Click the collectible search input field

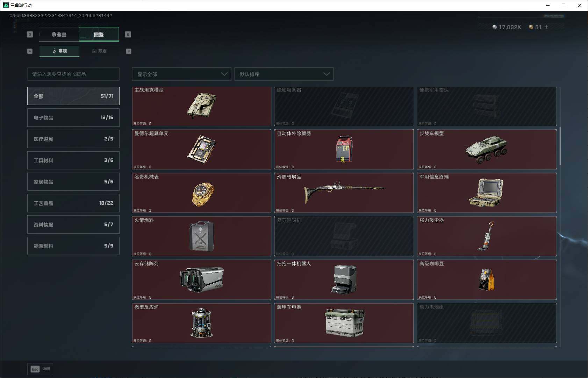tap(73, 74)
